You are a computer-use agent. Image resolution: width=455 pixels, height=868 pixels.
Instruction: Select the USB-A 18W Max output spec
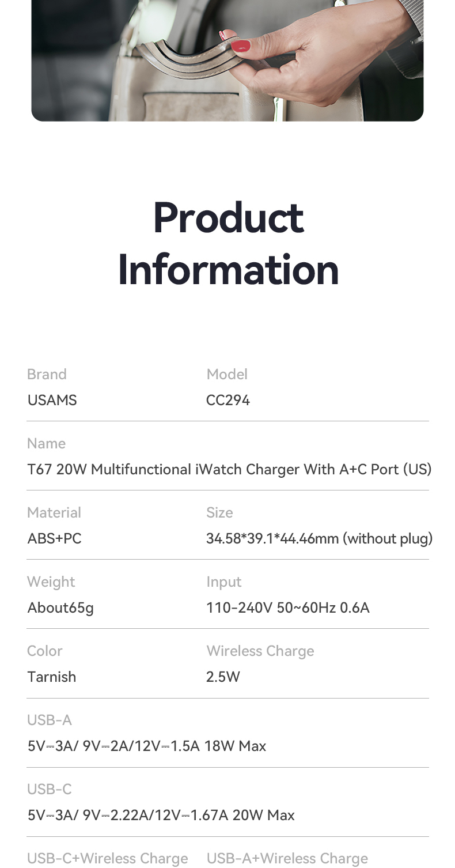147,746
